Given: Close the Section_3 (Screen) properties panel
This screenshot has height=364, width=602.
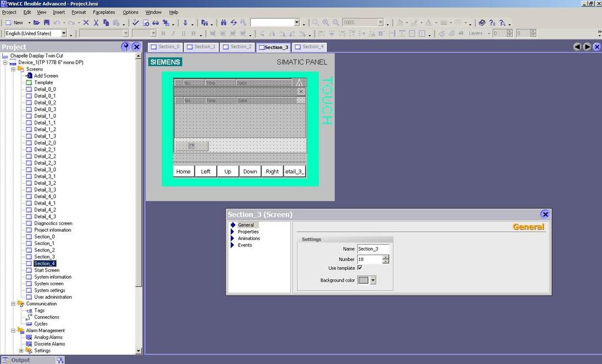Looking at the screenshot, I should [x=545, y=214].
